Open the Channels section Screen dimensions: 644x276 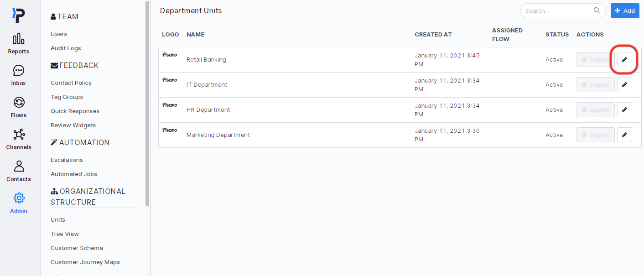click(x=18, y=139)
